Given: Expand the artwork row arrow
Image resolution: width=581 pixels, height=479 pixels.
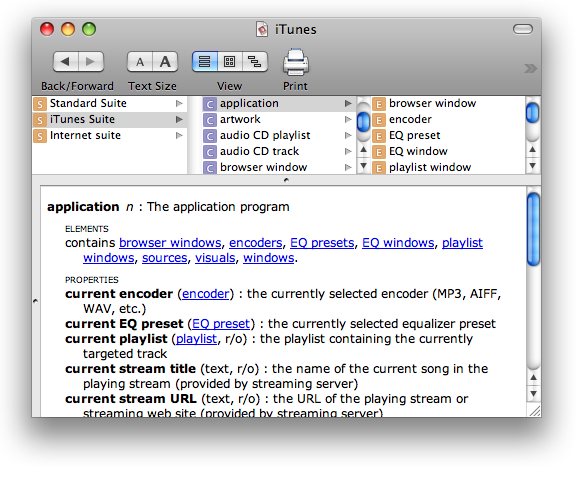Looking at the screenshot, I should point(348,119).
